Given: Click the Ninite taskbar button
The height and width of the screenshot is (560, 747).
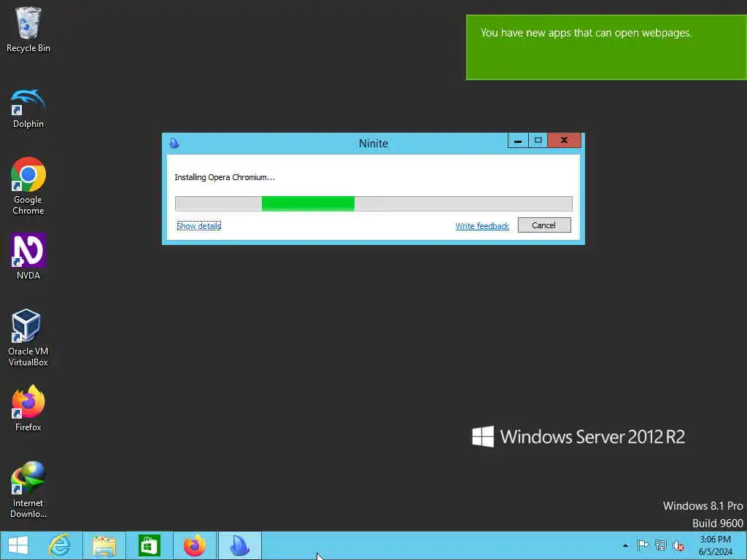Looking at the screenshot, I should [x=239, y=545].
